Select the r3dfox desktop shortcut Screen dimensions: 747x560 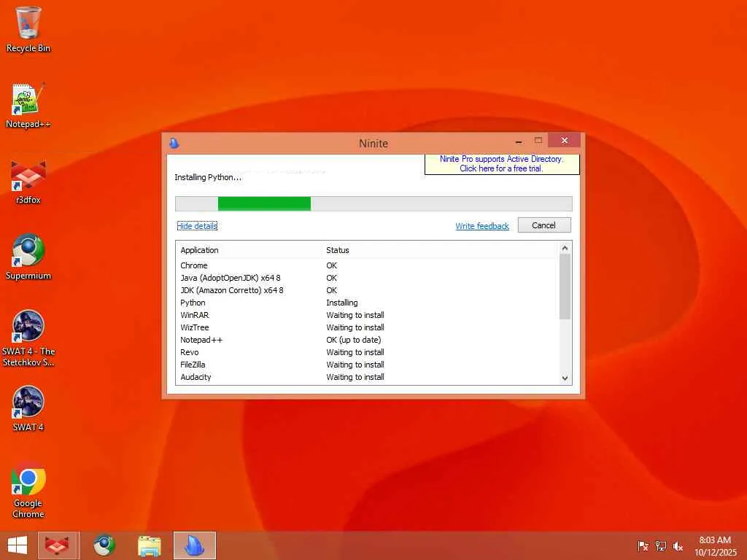28,182
